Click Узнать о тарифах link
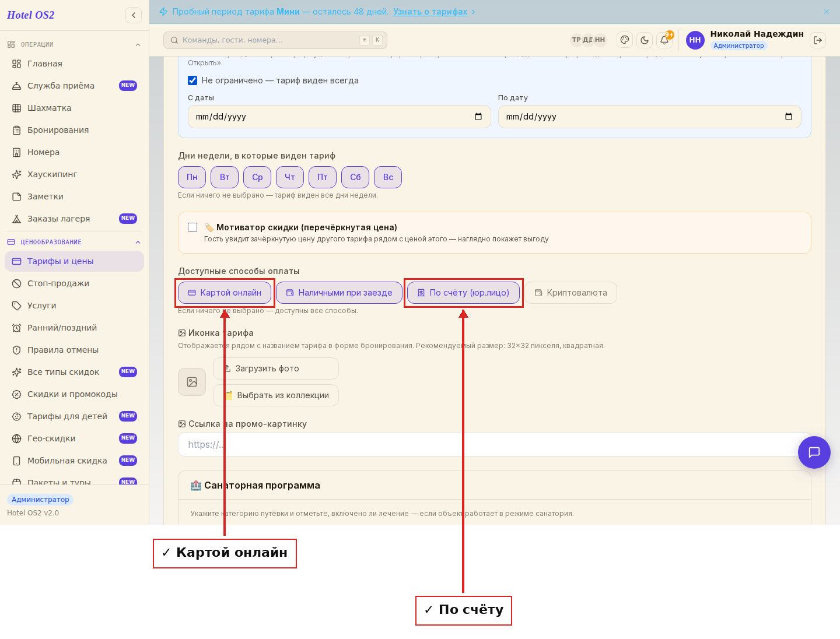840x639 pixels. point(430,12)
